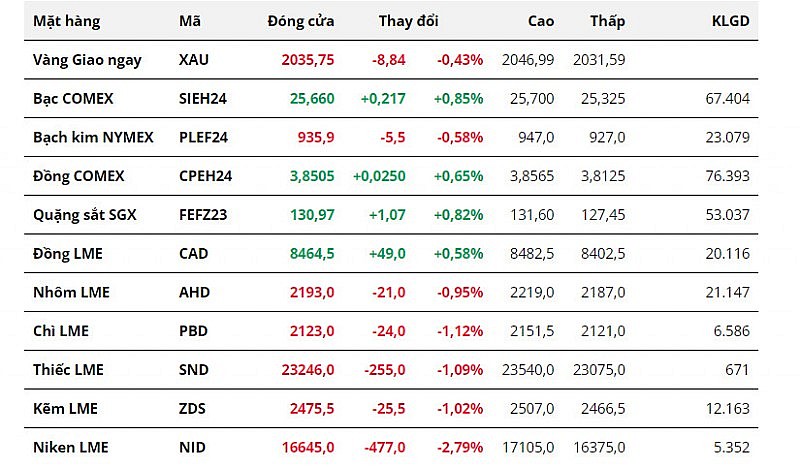This screenshot has height=467, width=800.
Task: Click the Thiếc LME commodity name
Action: (68, 370)
